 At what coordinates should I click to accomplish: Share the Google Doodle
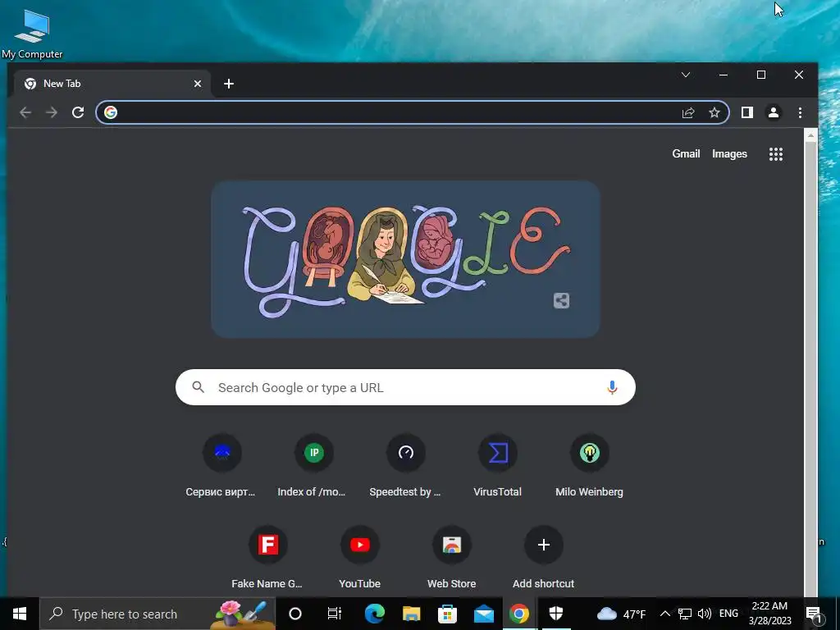click(x=561, y=300)
